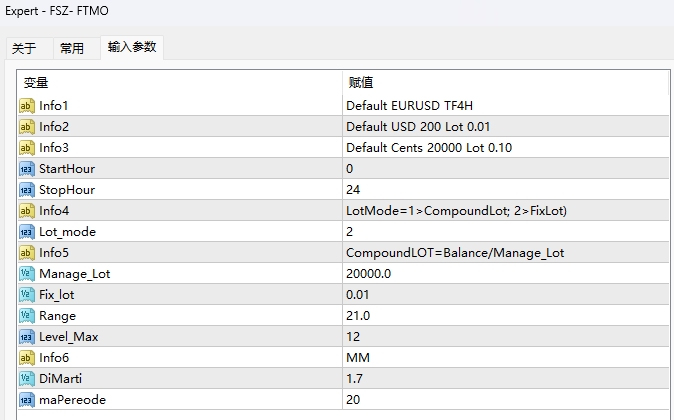Switch to the 关于 tab
Image resolution: width=674 pixels, height=420 pixels.
click(x=24, y=48)
